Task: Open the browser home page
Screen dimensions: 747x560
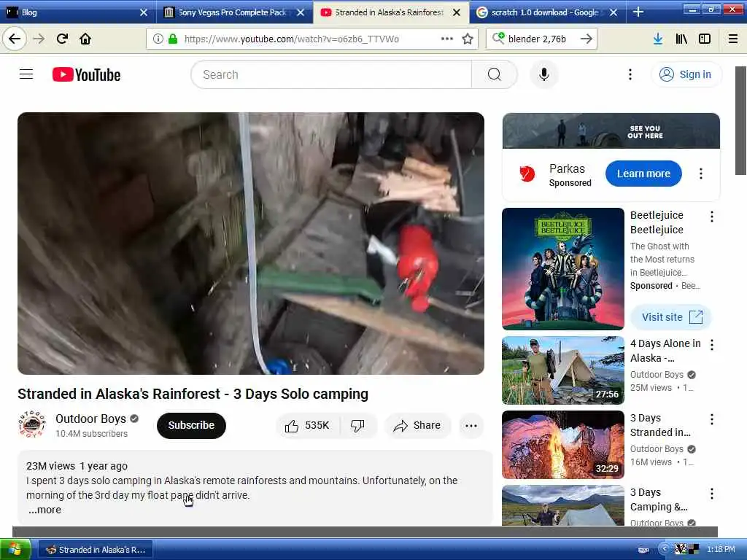Action: pos(85,39)
